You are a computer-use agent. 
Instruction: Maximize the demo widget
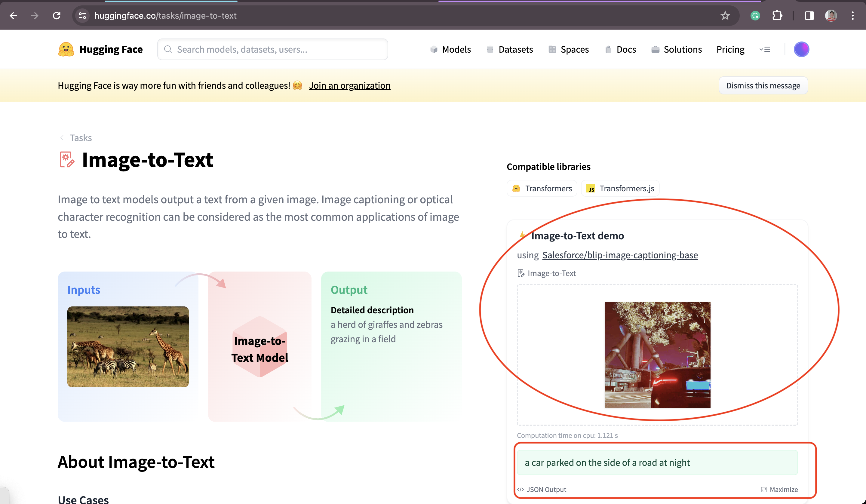[x=779, y=489]
